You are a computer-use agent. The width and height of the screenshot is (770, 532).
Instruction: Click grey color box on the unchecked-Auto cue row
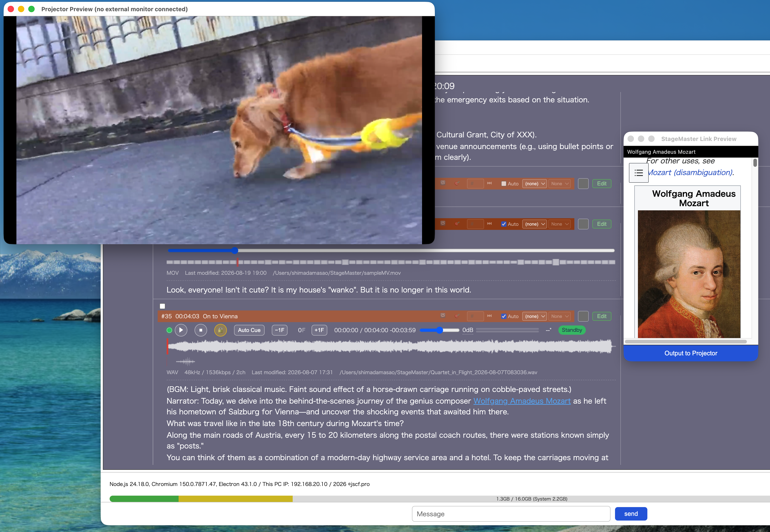point(583,184)
